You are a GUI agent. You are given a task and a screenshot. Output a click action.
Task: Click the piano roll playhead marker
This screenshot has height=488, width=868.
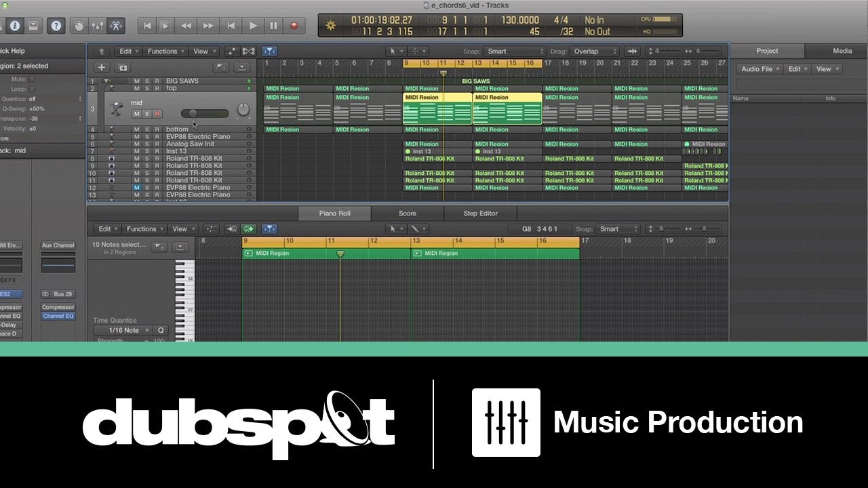[x=340, y=254]
